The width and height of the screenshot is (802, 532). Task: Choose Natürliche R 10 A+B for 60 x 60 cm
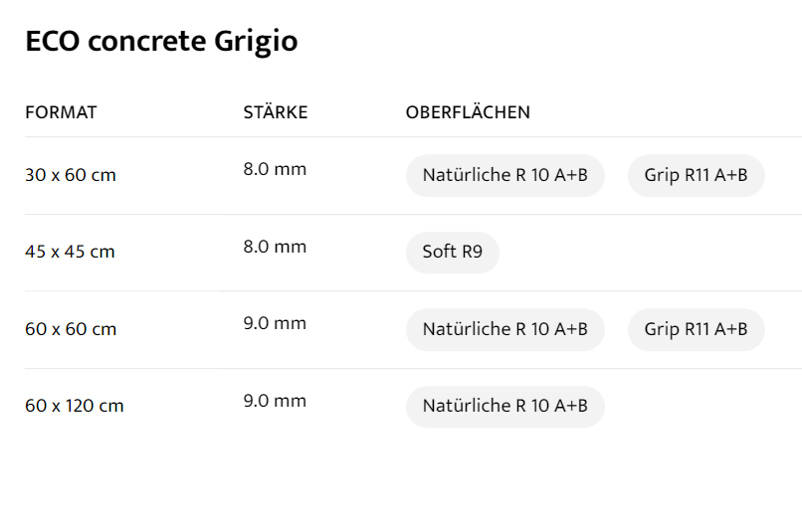click(x=504, y=329)
